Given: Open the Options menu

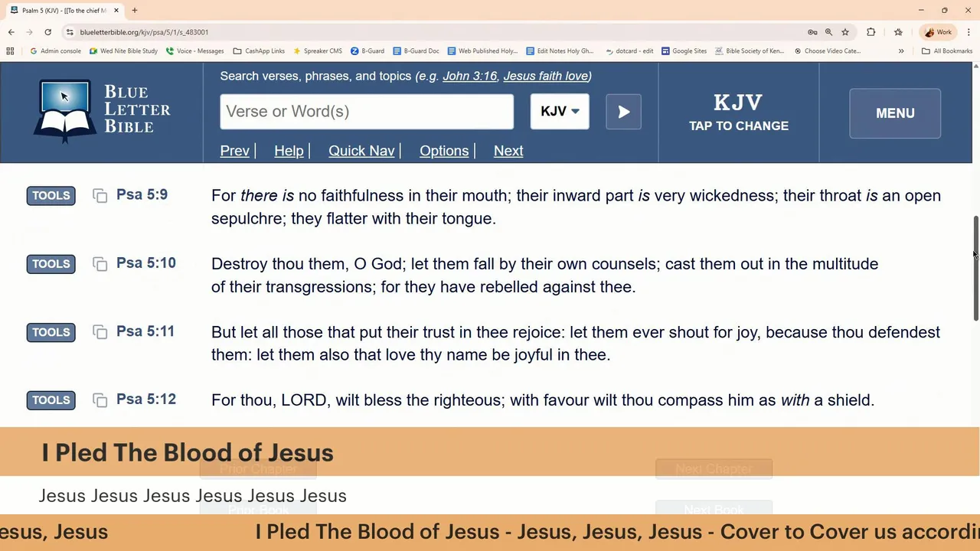Looking at the screenshot, I should (x=444, y=151).
